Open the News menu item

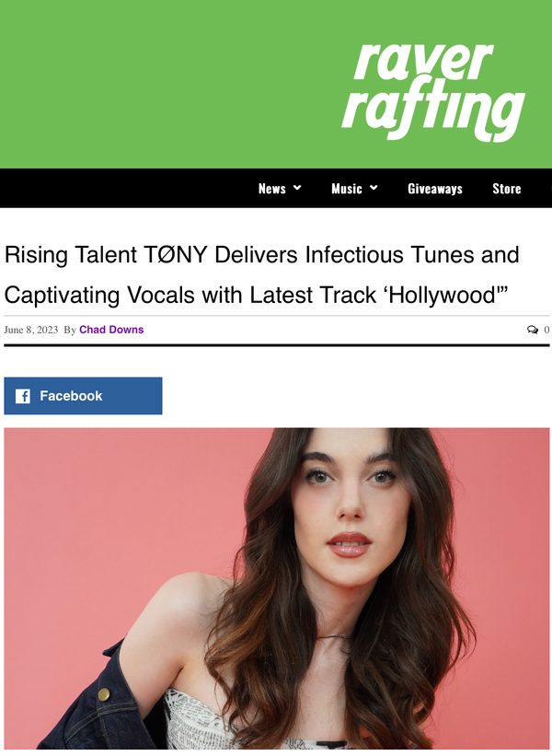272,189
